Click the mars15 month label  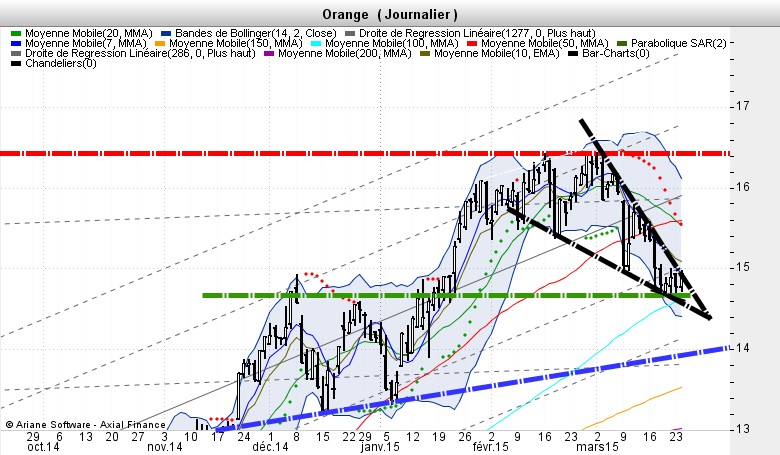pyautogui.click(x=597, y=447)
